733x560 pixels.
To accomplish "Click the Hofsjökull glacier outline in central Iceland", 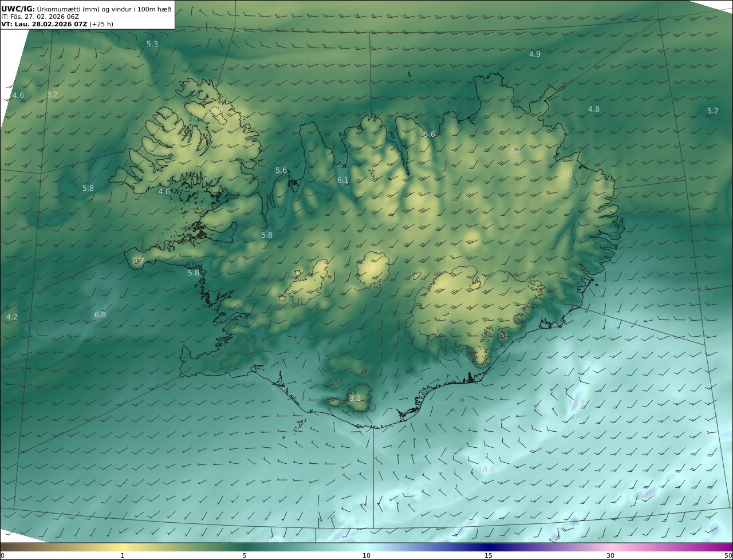I will [373, 269].
